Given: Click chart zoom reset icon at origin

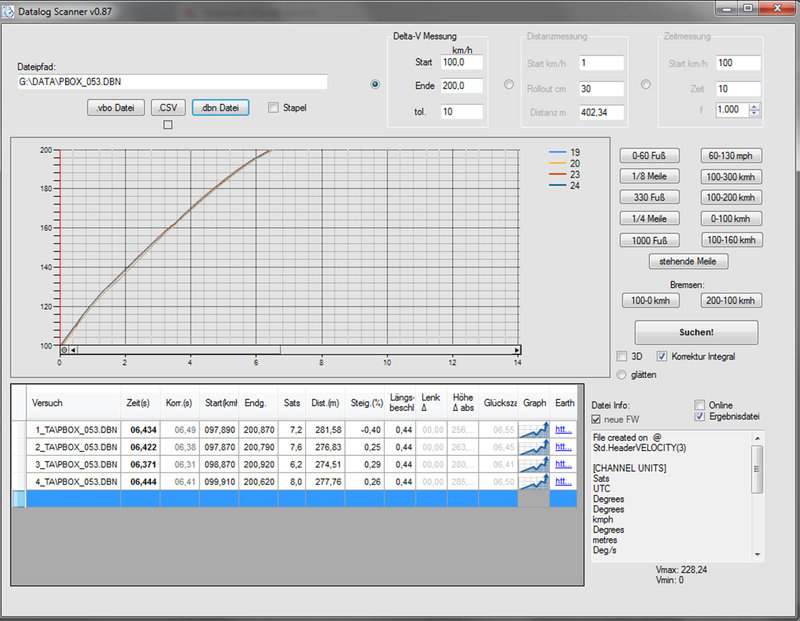Looking at the screenshot, I should (65, 350).
